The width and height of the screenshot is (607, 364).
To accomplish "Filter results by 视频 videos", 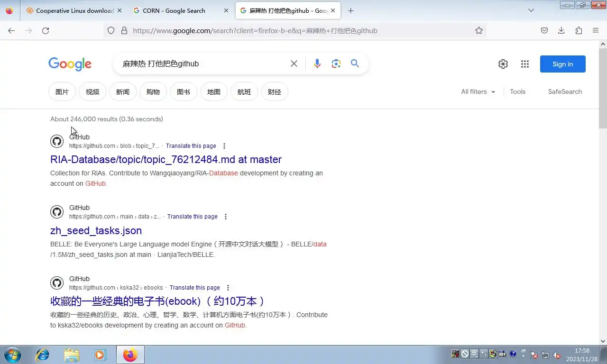I will tap(92, 91).
